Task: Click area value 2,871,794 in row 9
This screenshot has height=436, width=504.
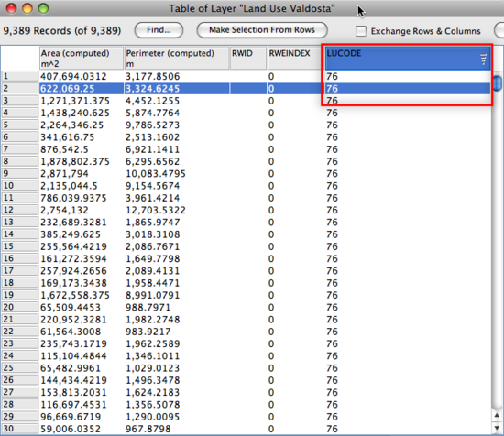Action: [x=64, y=174]
